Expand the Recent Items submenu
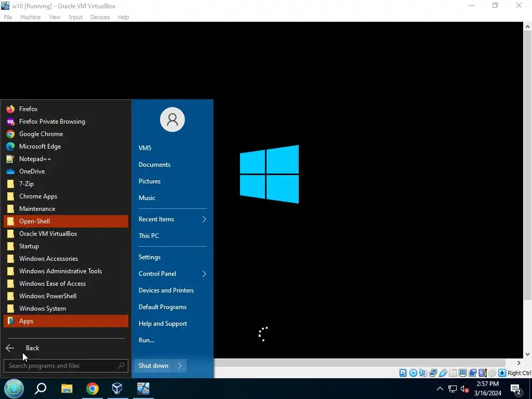The height and width of the screenshot is (399, 532). [x=172, y=219]
